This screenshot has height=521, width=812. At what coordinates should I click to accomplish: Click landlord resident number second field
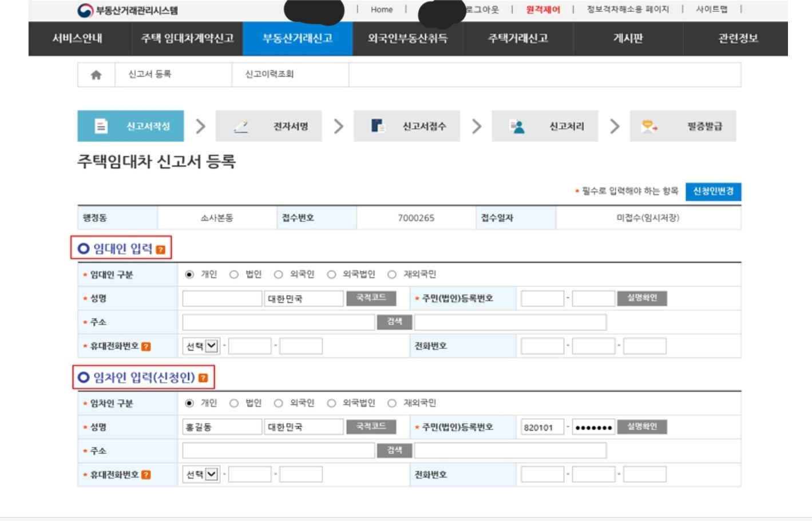[x=593, y=298]
